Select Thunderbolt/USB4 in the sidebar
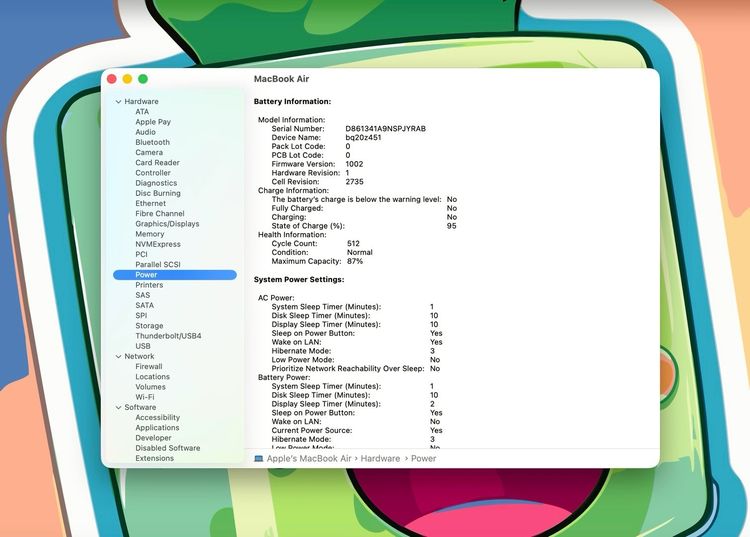Screen dimensions: 750x537 (168, 336)
